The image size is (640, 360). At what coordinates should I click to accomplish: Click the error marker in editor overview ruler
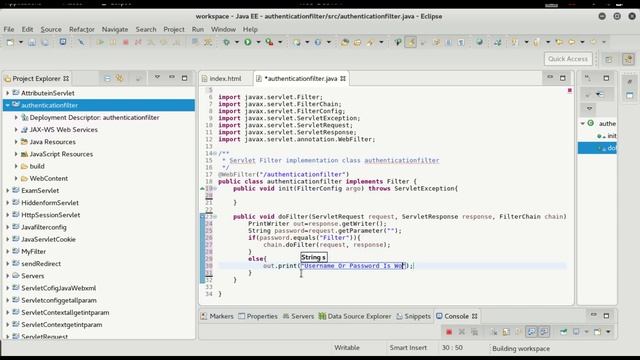tap(569, 90)
